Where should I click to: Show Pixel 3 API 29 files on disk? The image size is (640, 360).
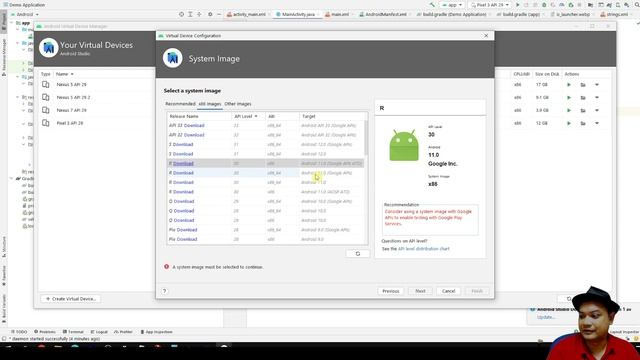(x=583, y=123)
